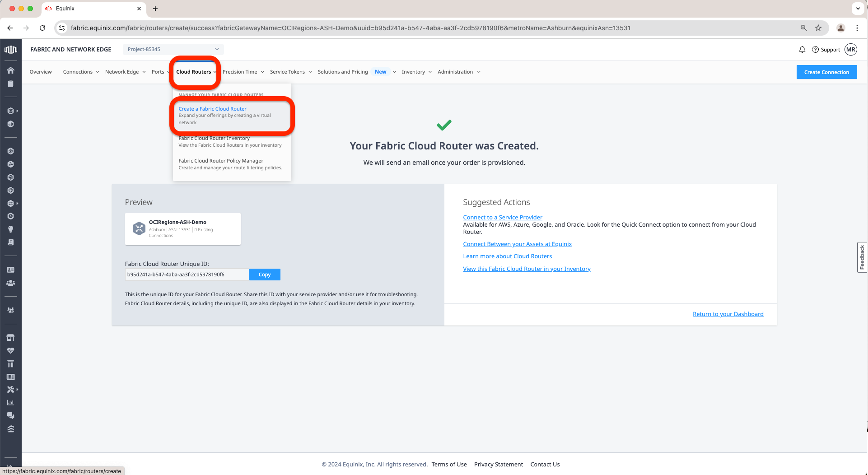
Task: Open the Privacy Statement link
Action: 499,464
